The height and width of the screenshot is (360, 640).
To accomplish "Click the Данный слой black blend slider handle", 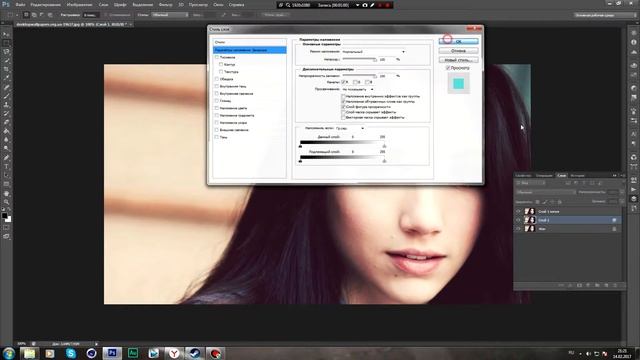I will [300, 146].
